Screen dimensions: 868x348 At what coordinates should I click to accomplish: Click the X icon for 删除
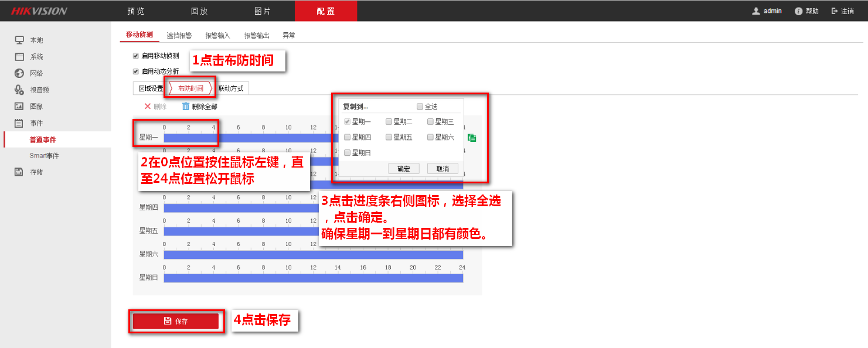coord(148,107)
